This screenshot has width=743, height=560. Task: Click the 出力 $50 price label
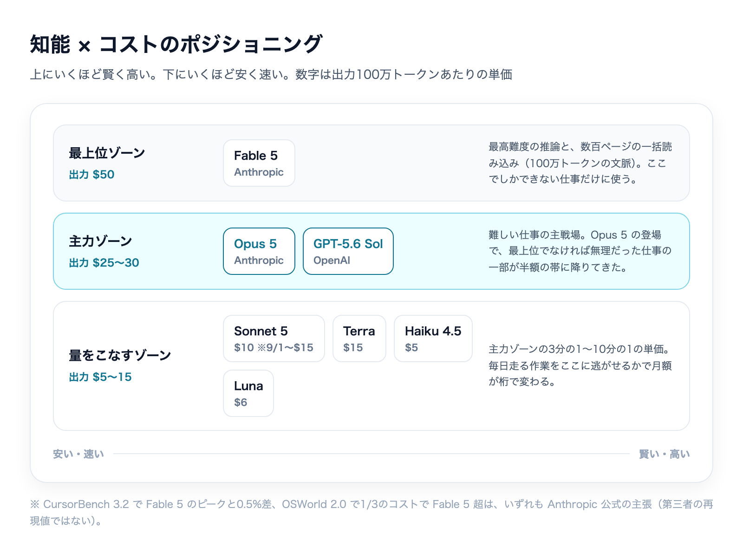pyautogui.click(x=92, y=175)
